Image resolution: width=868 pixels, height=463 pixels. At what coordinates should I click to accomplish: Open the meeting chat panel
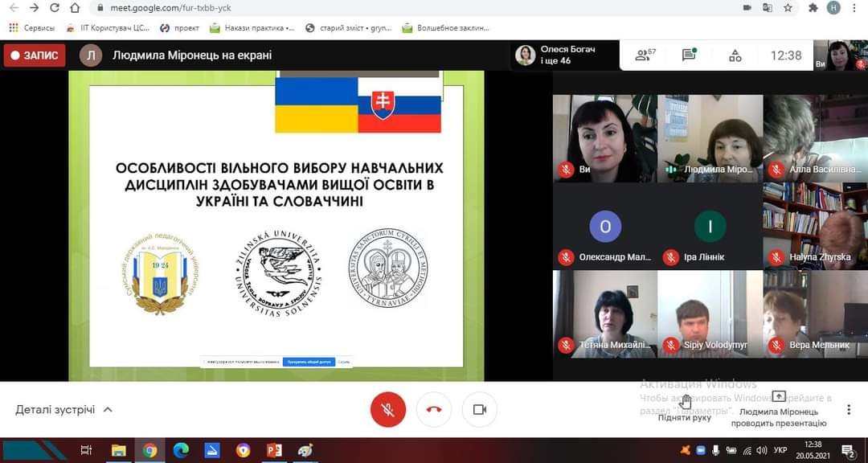[689, 55]
